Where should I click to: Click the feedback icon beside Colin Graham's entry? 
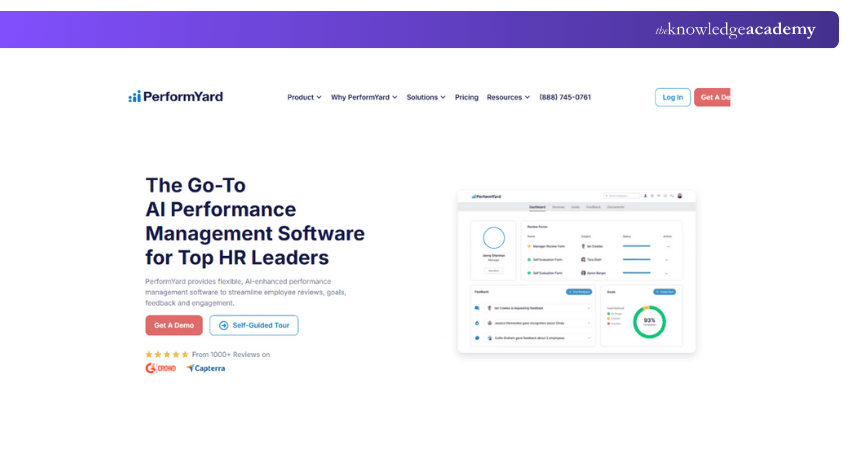point(477,338)
